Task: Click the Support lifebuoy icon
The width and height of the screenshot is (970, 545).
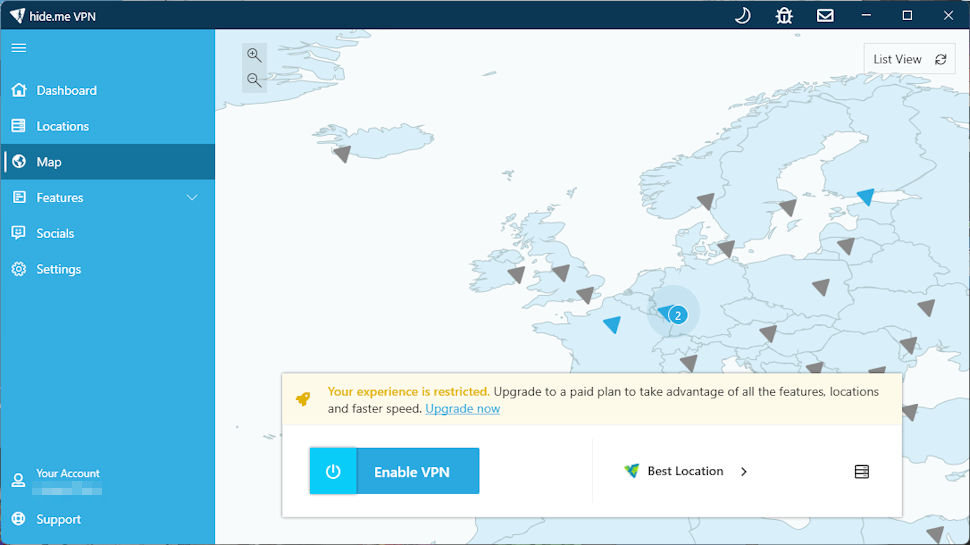Action: [x=19, y=518]
